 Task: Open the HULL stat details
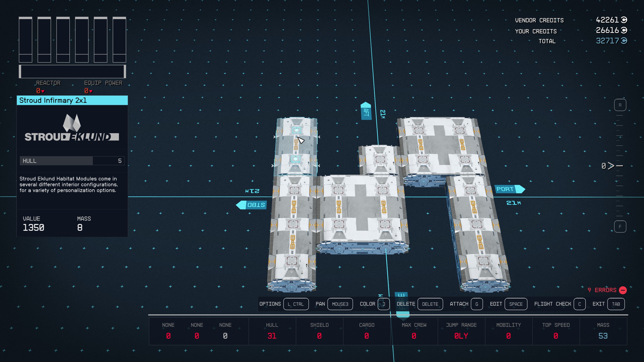(x=271, y=332)
